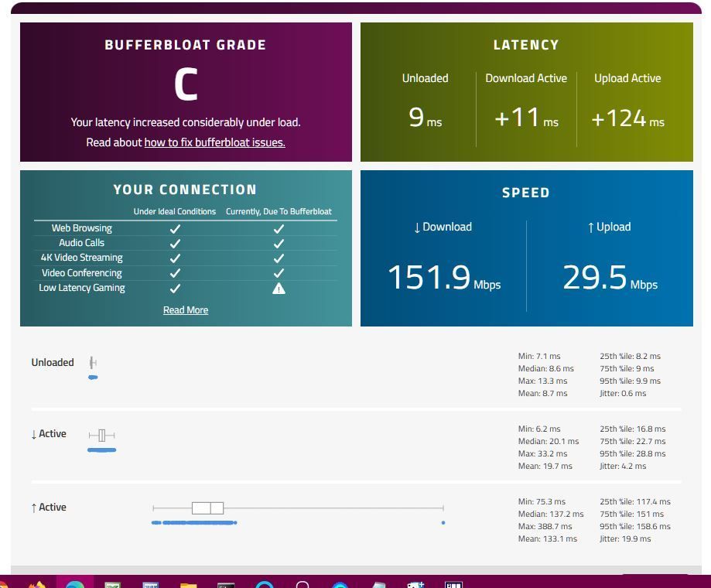Image resolution: width=711 pixels, height=588 pixels.
Task: Click the upload Active box plot box
Action: click(x=207, y=508)
